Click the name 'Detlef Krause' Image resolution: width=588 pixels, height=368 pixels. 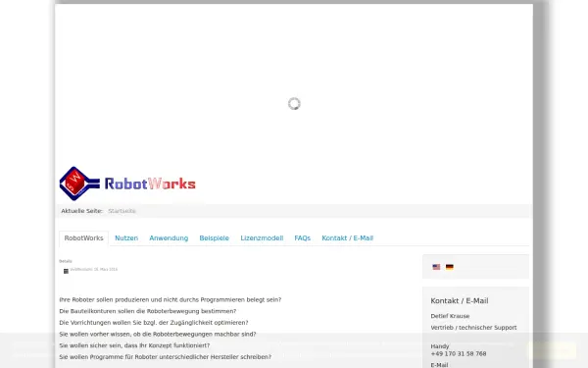[x=450, y=316]
